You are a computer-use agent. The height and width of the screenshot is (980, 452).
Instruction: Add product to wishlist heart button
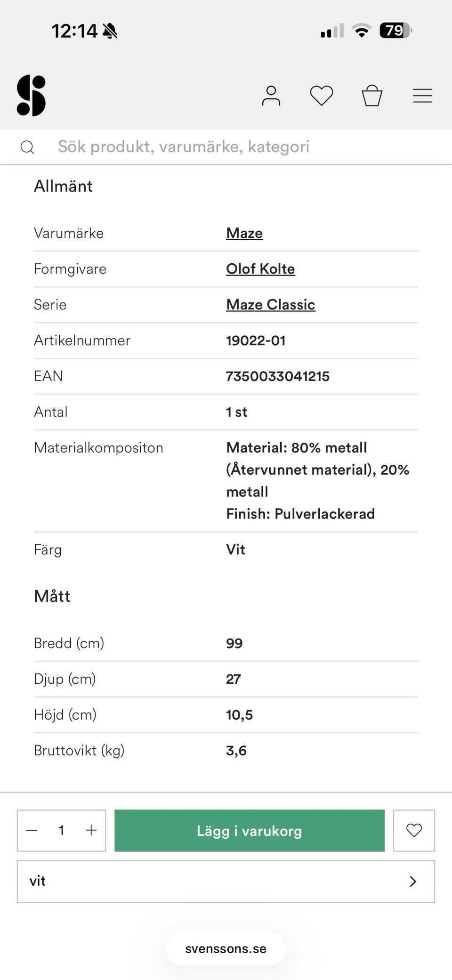[x=414, y=831]
